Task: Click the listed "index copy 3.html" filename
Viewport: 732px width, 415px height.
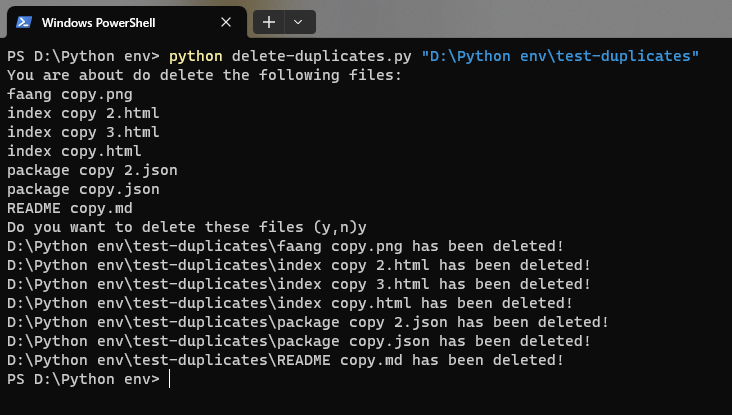Action: 83,132
